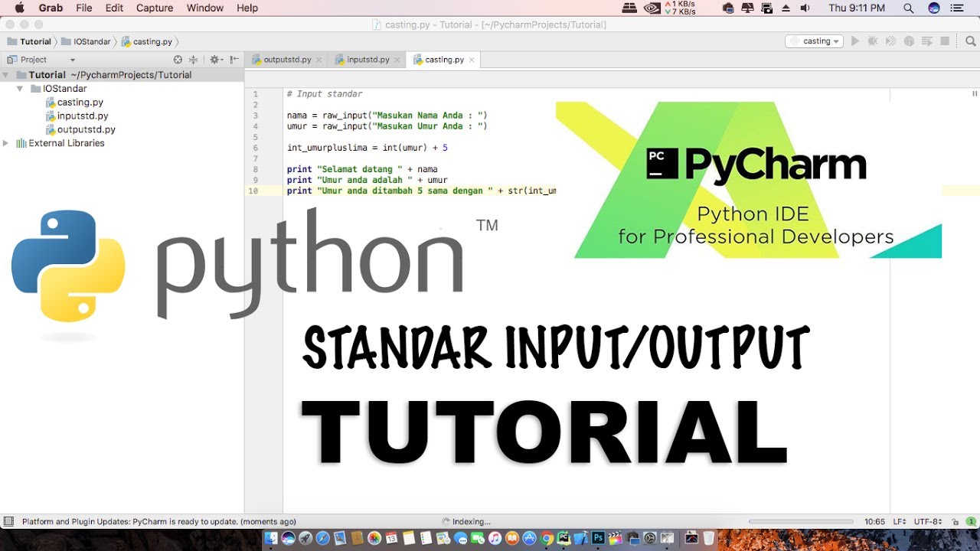Open LF line separator selector
980x551 pixels.
click(899, 521)
